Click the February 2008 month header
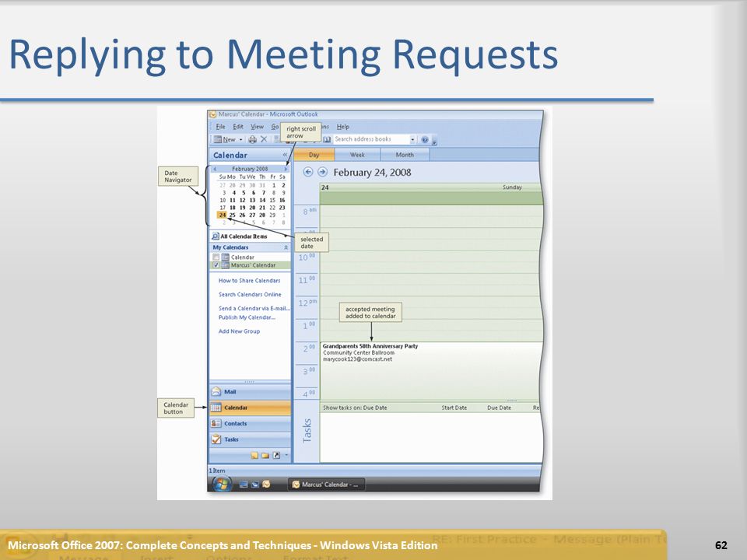Image resolution: width=747 pixels, height=560 pixels. [x=250, y=169]
